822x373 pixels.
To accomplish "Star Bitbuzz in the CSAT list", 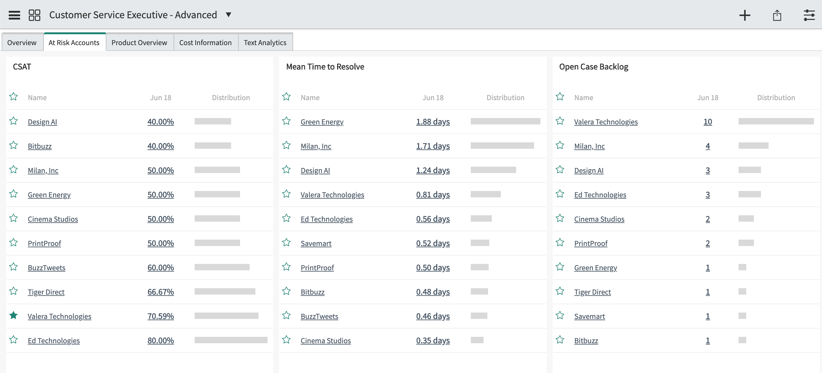I will (x=14, y=146).
